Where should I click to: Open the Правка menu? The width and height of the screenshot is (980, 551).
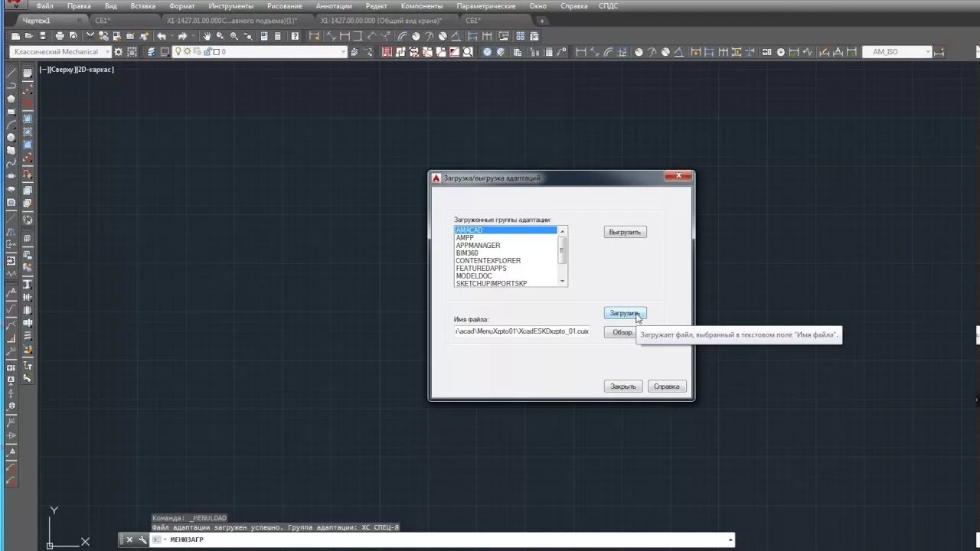coord(79,5)
